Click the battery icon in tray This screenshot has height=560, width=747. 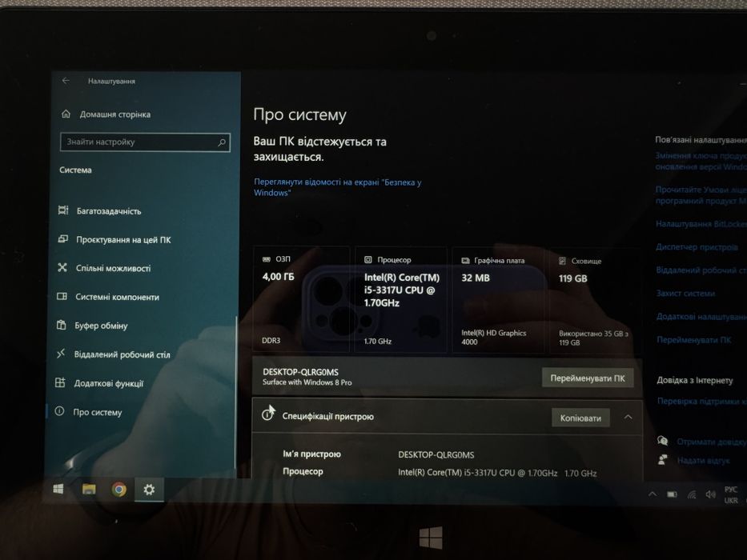pyautogui.click(x=673, y=494)
